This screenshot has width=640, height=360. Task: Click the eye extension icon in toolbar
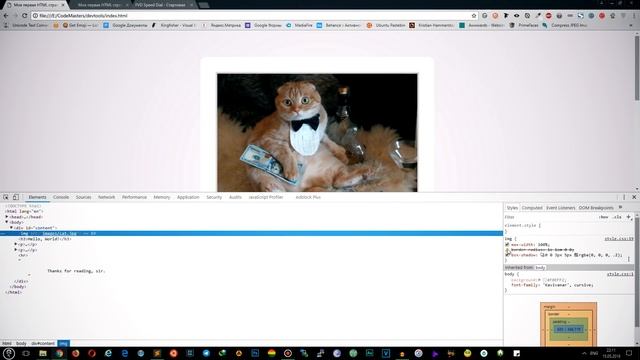[517, 16]
